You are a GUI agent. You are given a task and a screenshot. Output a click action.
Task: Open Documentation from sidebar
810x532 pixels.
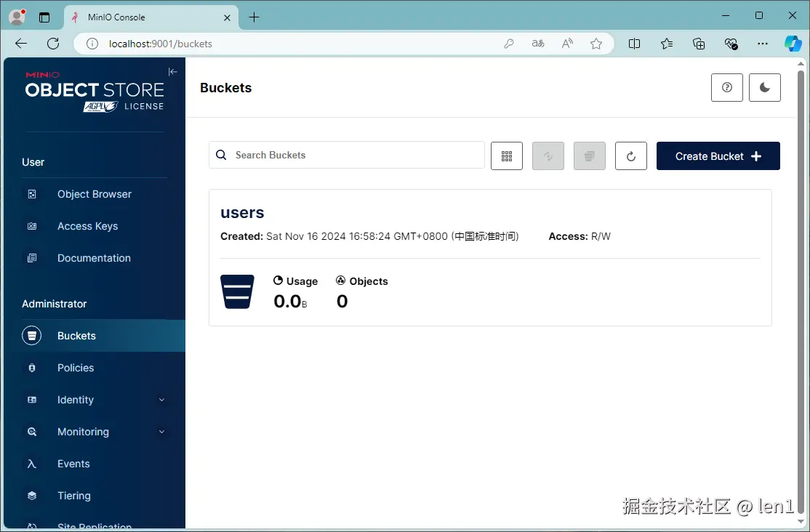(94, 258)
